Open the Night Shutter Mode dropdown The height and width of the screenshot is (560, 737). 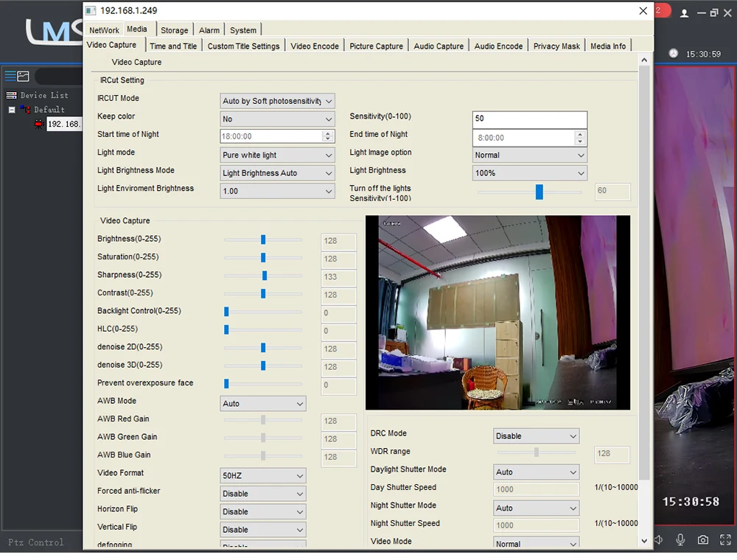coord(537,508)
